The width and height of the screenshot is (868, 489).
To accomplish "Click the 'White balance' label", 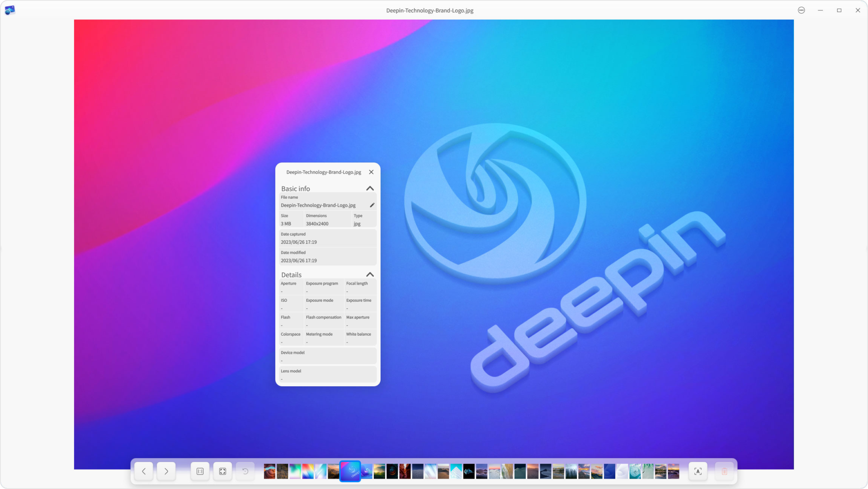I will coord(359,334).
